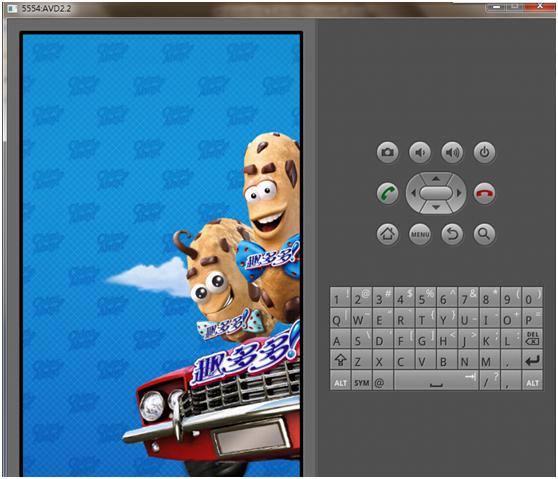
Task: Lower volume with the volume down button
Action: coord(420,152)
